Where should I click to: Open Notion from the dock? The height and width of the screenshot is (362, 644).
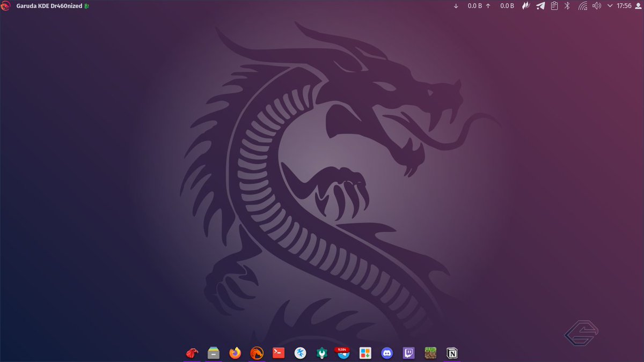[x=452, y=353]
